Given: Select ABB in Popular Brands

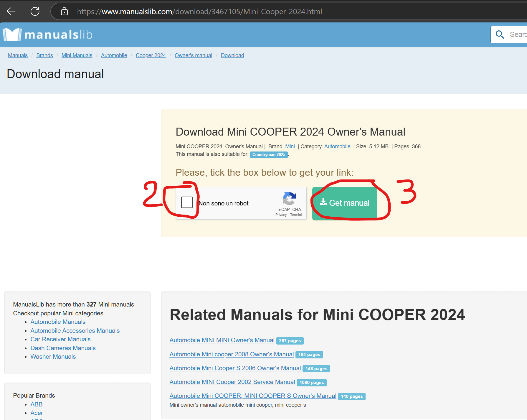Looking at the screenshot, I should click(37, 404).
